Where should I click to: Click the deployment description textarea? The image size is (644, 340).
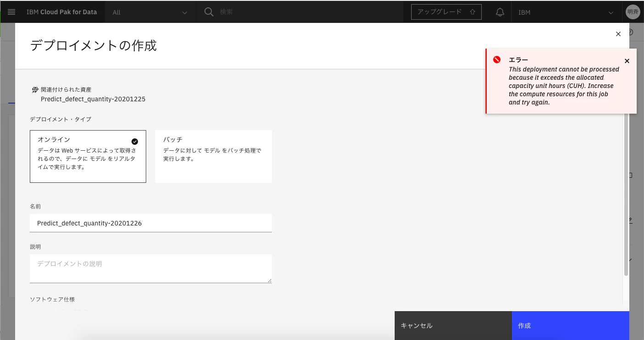[151, 269]
